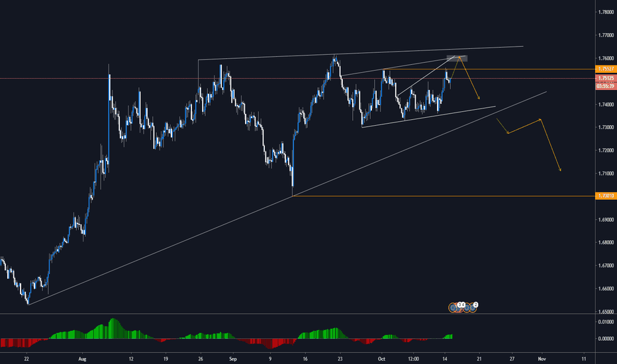
Task: Click the Oct label on time axis
Action: (381, 359)
